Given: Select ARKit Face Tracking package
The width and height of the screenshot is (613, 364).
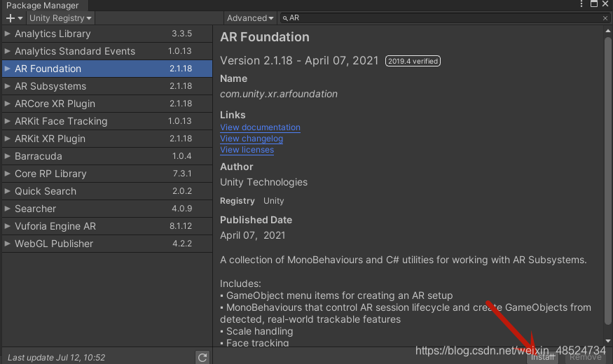Looking at the screenshot, I should tap(107, 121).
